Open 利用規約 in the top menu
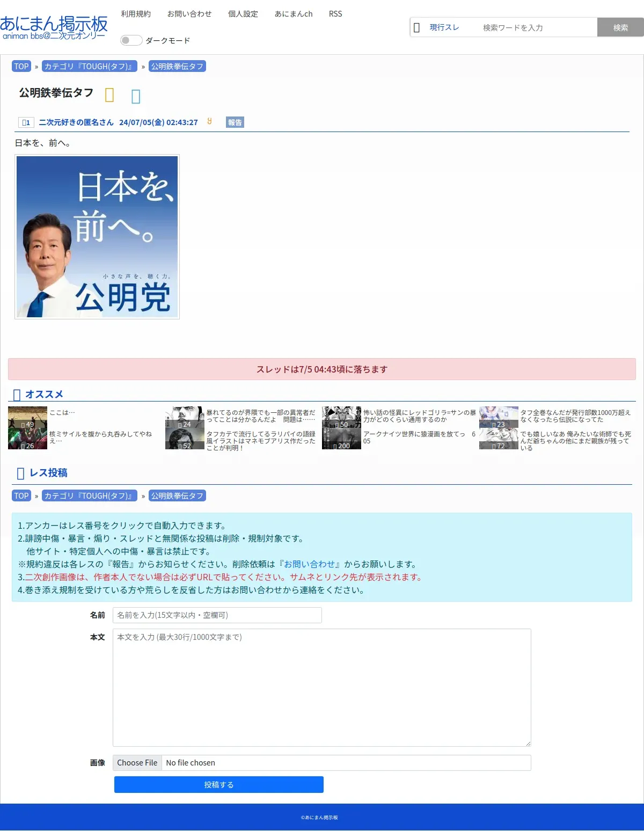 (x=136, y=14)
